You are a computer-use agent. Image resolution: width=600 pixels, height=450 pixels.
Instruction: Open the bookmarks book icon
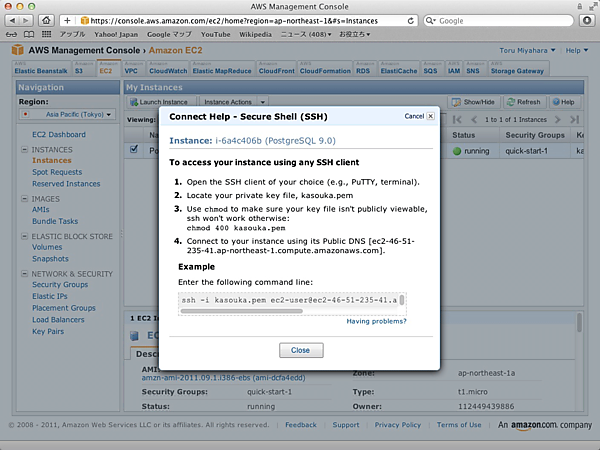29,34
